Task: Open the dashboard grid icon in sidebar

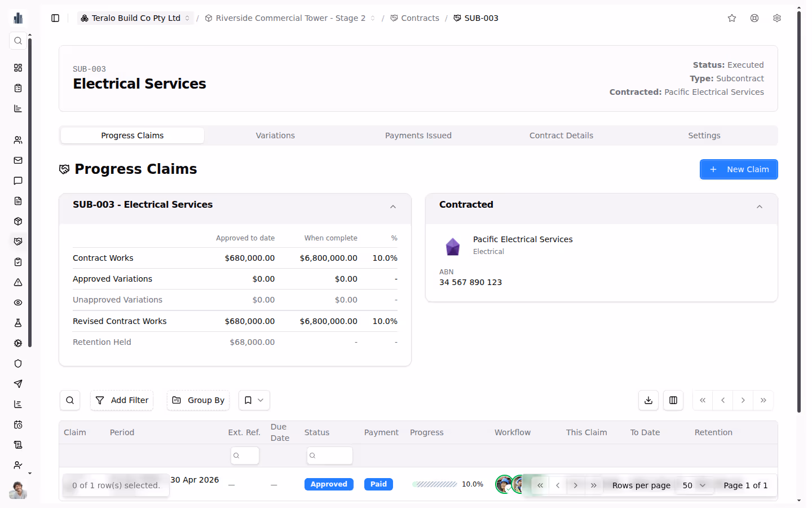Action: pyautogui.click(x=18, y=68)
